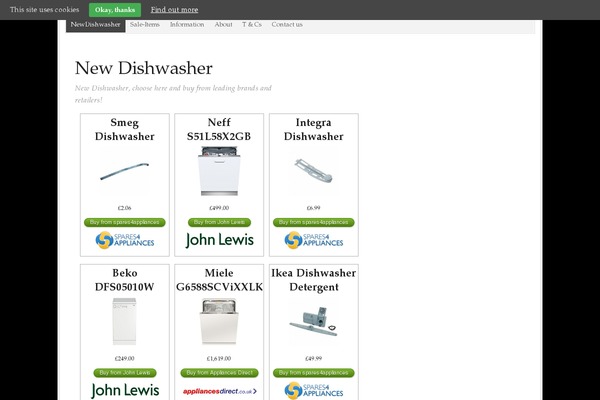View the Smeg Dishwasher part image
The width and height of the screenshot is (600, 400).
click(x=124, y=171)
